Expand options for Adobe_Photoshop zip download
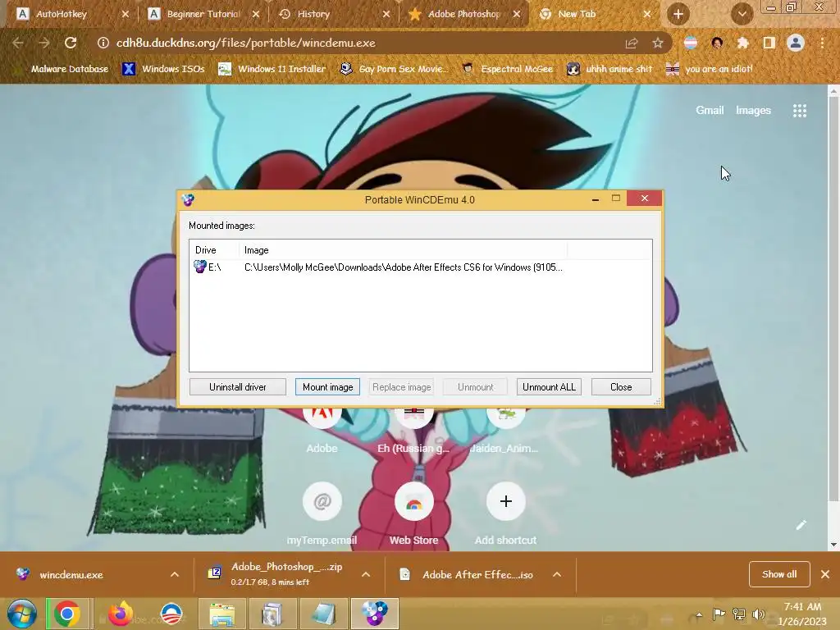The height and width of the screenshot is (630, 840). 366,574
